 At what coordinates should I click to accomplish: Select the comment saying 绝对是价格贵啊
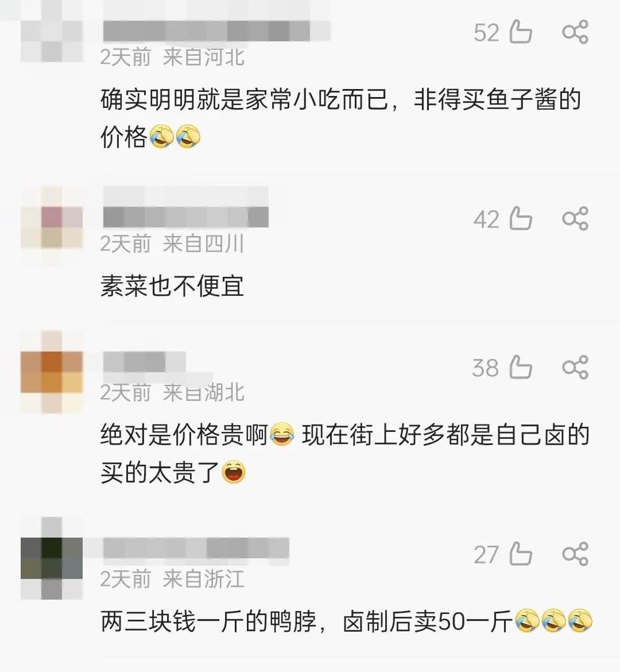point(345,453)
